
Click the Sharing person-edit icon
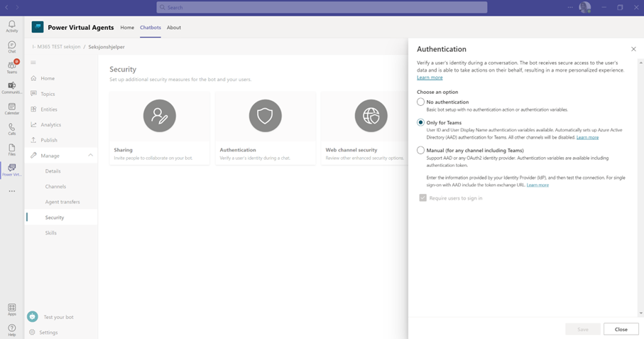pos(159,115)
